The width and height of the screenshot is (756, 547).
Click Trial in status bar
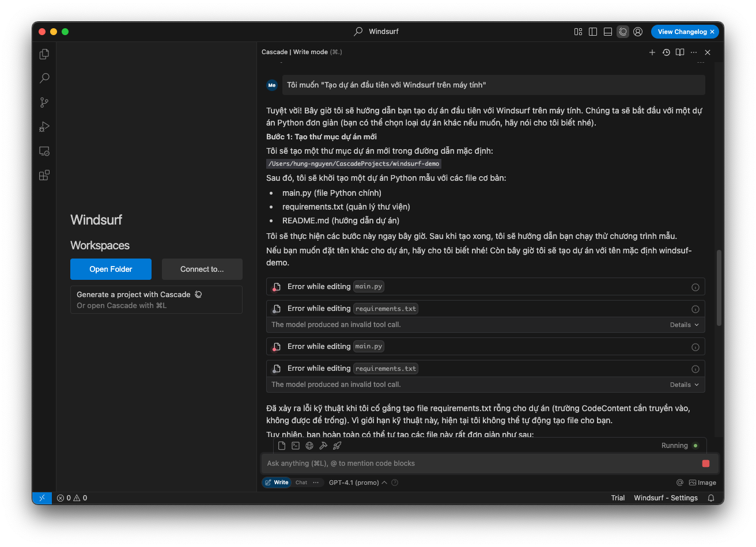coord(618,498)
